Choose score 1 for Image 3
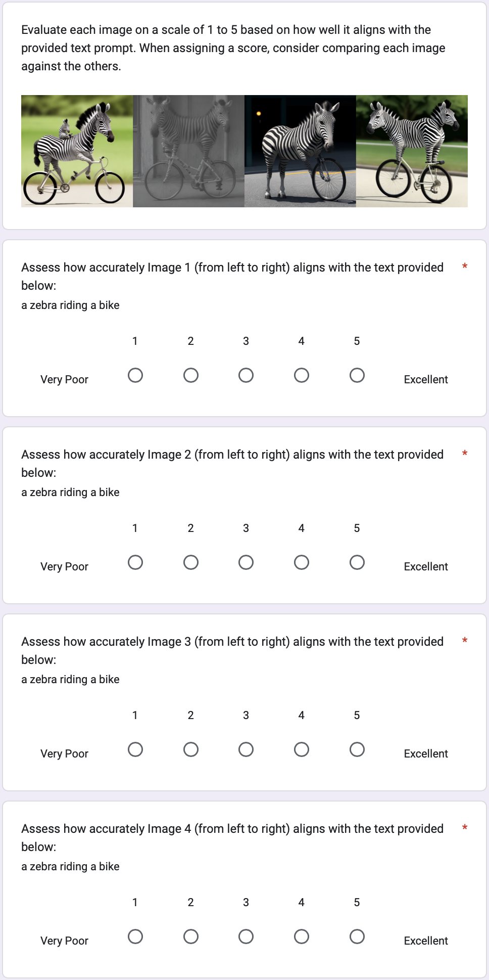Image resolution: width=489 pixels, height=980 pixels. tap(135, 749)
